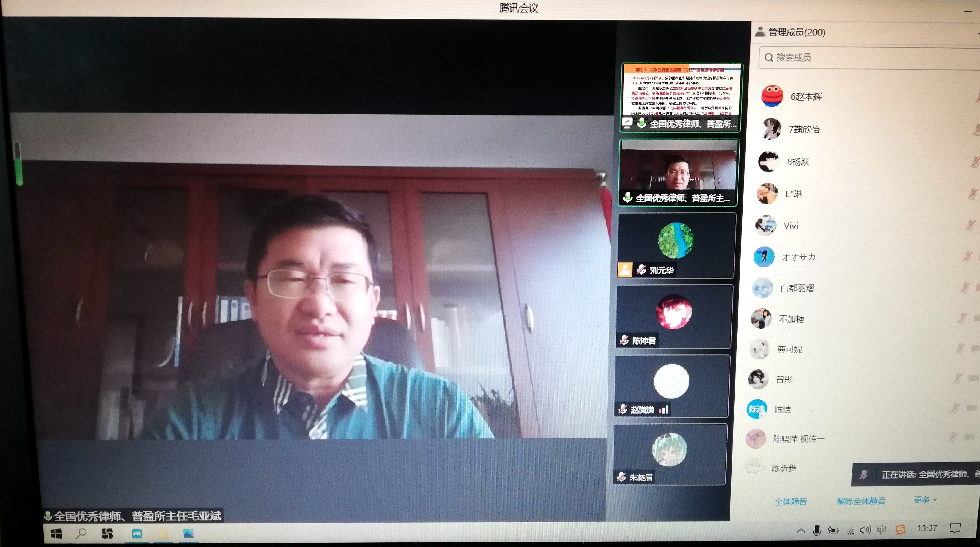Open the Windows Start menu
This screenshot has height=547, width=980.
coord(56,534)
